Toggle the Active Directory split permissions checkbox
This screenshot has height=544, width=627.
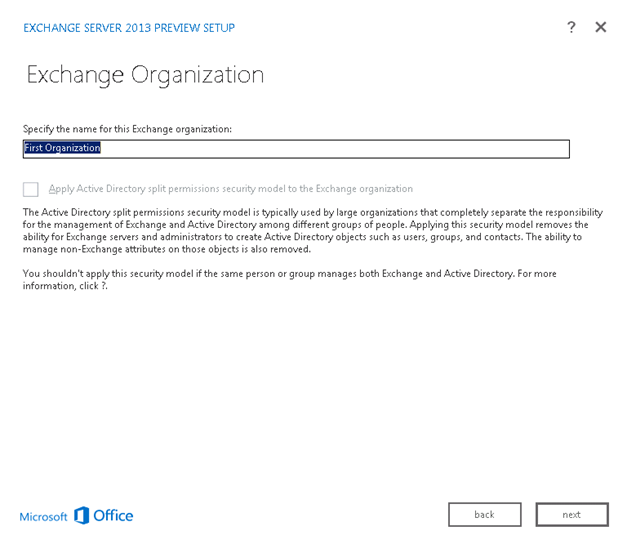[x=31, y=189]
